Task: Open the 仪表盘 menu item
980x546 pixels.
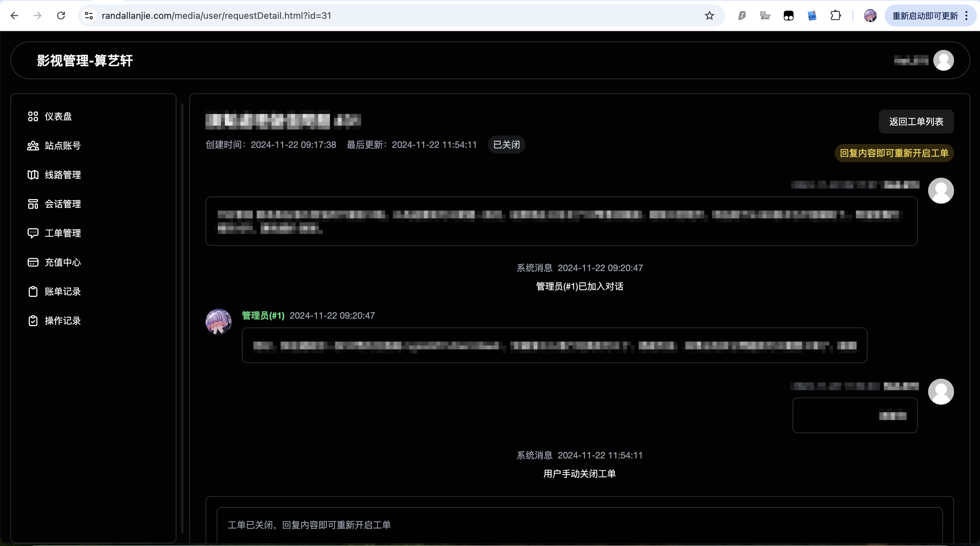Action: coord(58,116)
